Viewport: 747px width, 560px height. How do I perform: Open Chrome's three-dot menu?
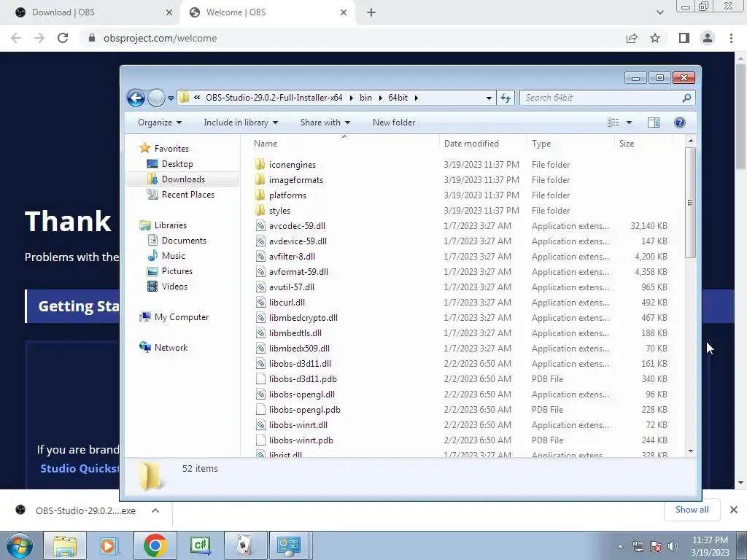[x=731, y=38]
